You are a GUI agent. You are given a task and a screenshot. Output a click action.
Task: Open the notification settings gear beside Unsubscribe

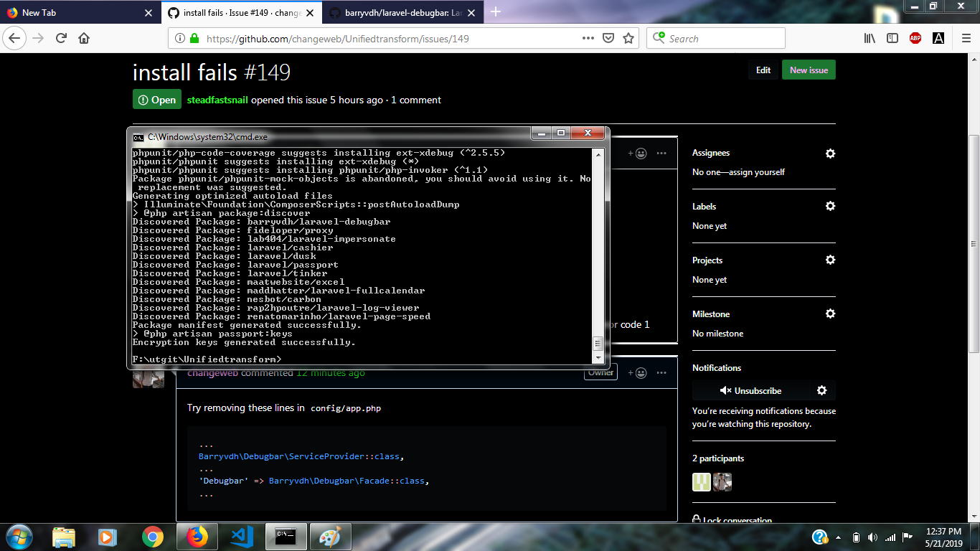pos(822,390)
